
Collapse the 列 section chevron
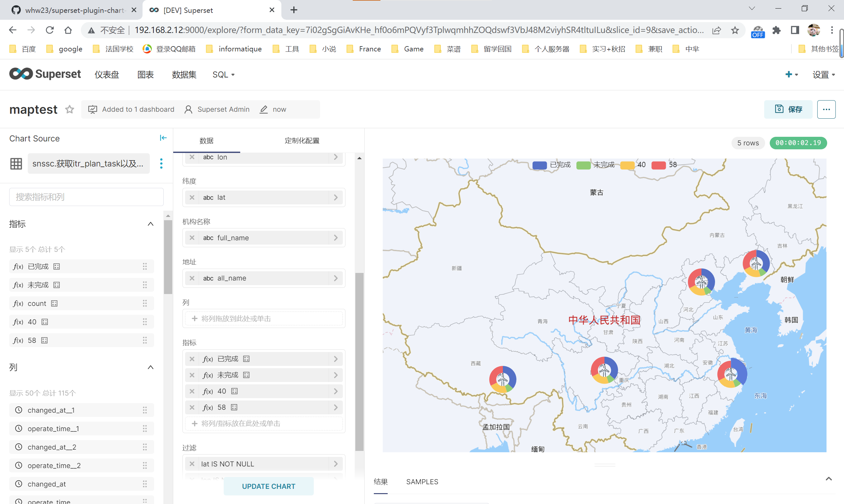[150, 368]
